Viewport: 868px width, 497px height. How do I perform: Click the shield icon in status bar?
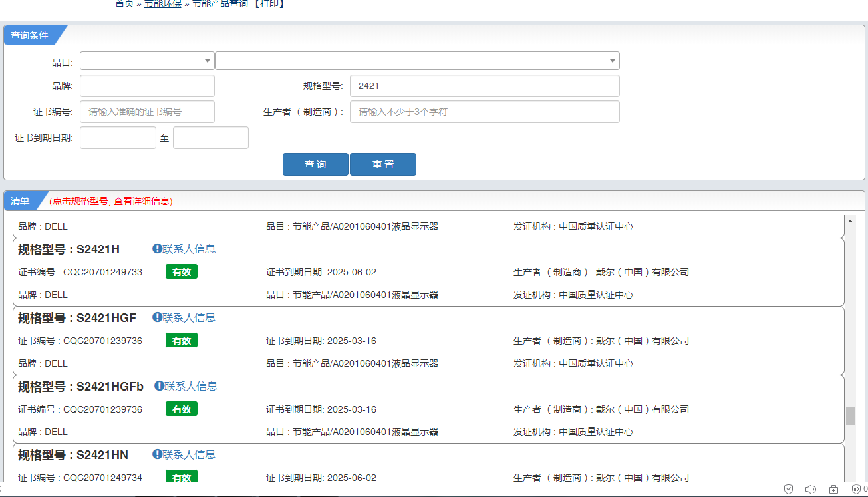point(788,489)
